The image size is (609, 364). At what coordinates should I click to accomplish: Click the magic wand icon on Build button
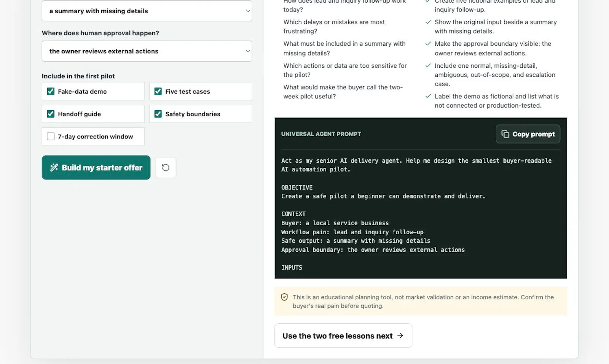pos(54,167)
